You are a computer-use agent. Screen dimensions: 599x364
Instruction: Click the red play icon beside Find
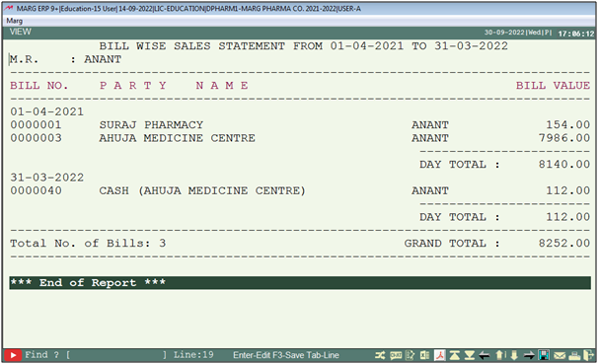pyautogui.click(x=13, y=355)
